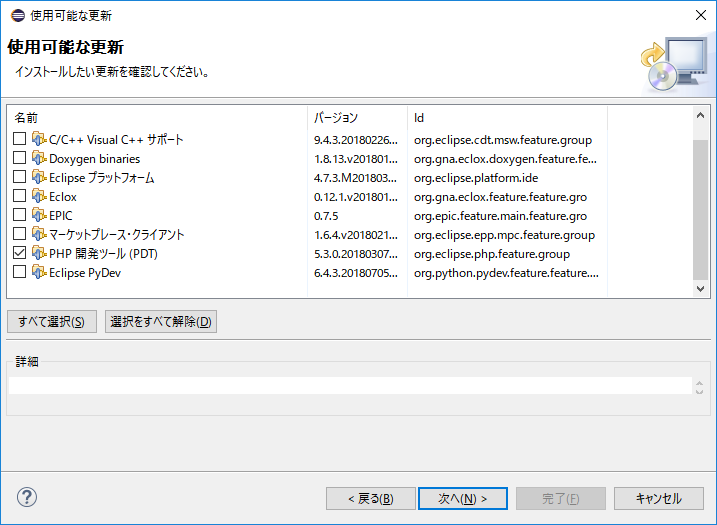The image size is (717, 525).
Task: Sort by the バージョン column header
Action: click(358, 118)
